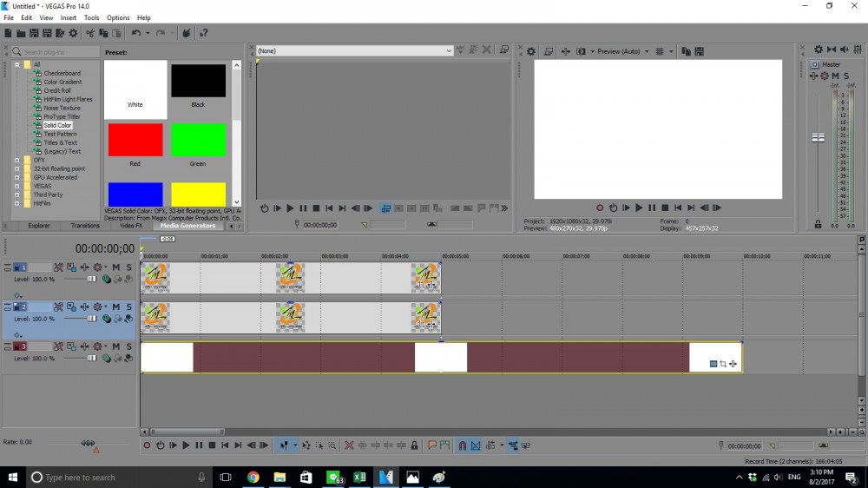Open the trimmer media (None) dropdown
This screenshot has height=488, width=868.
(355, 51)
